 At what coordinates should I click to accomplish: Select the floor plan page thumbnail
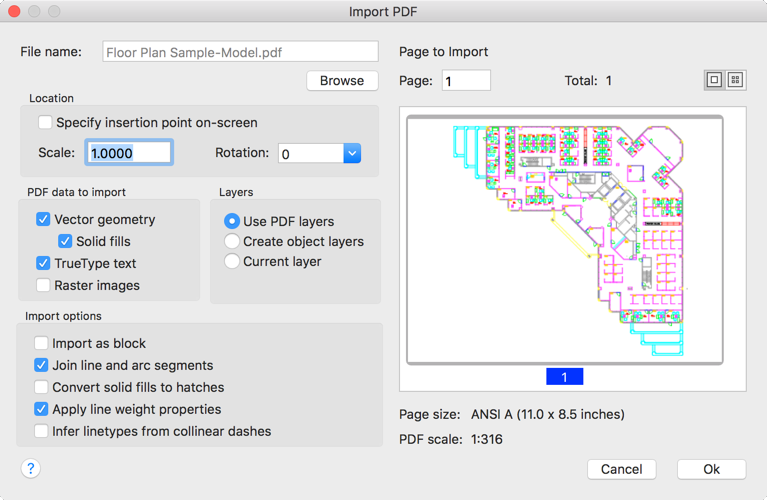click(564, 240)
